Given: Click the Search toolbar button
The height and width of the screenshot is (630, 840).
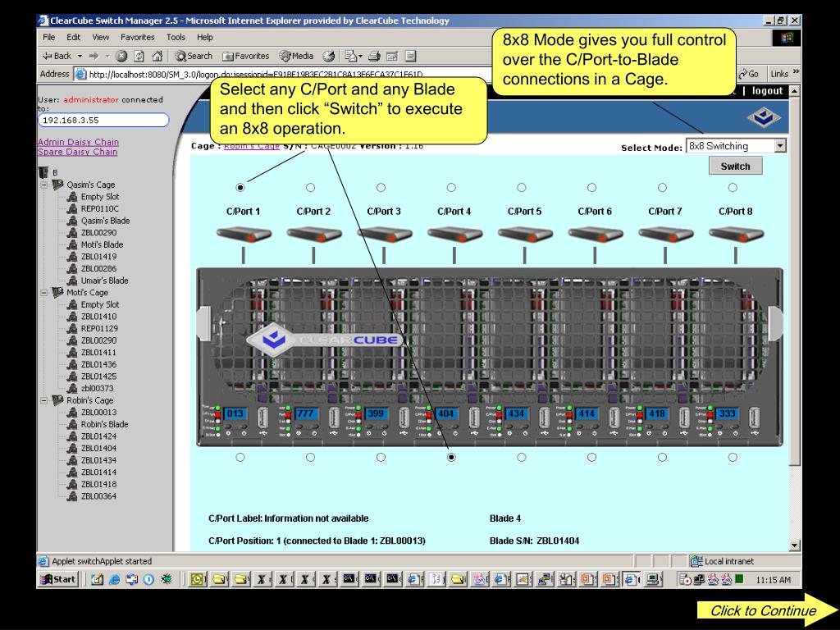Looking at the screenshot, I should click(194, 56).
